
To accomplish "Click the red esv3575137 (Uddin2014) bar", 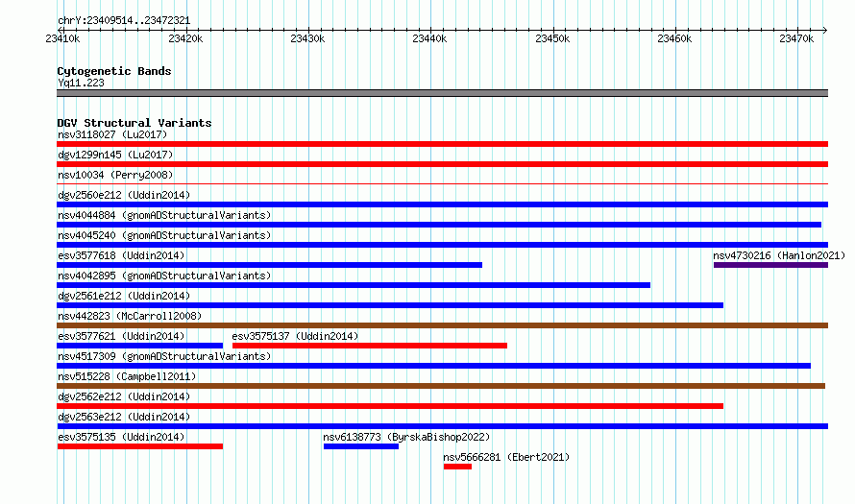I will [x=370, y=346].
